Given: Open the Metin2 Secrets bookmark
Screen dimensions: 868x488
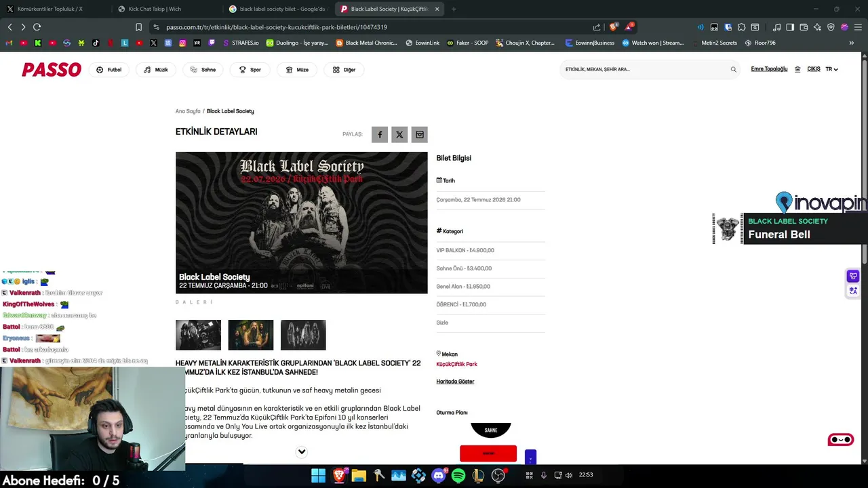Looking at the screenshot, I should click(x=714, y=43).
